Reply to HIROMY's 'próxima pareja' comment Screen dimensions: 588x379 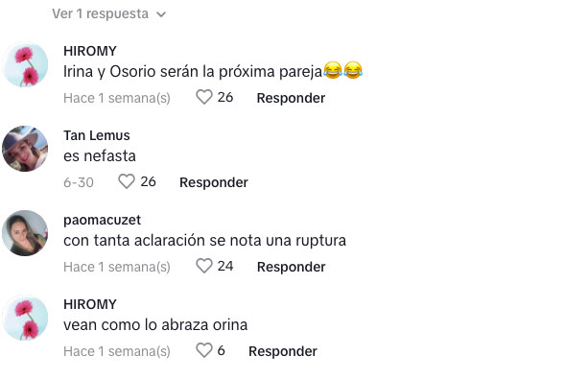point(291,98)
